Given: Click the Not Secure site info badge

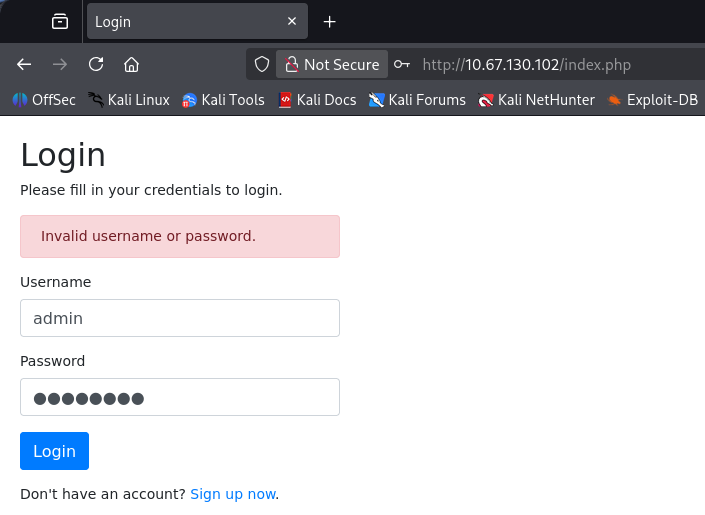Looking at the screenshot, I should click(x=332, y=64).
